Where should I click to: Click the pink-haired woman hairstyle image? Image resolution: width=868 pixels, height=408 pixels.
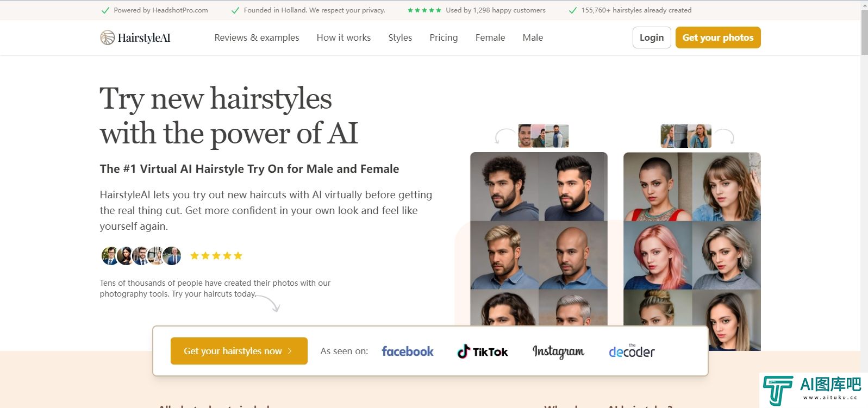658,255
